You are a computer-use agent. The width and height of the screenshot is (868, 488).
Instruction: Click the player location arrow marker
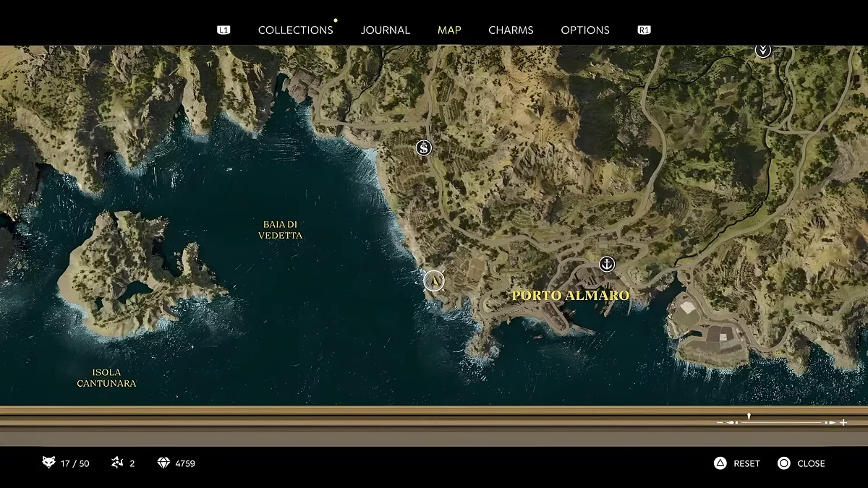tap(434, 281)
